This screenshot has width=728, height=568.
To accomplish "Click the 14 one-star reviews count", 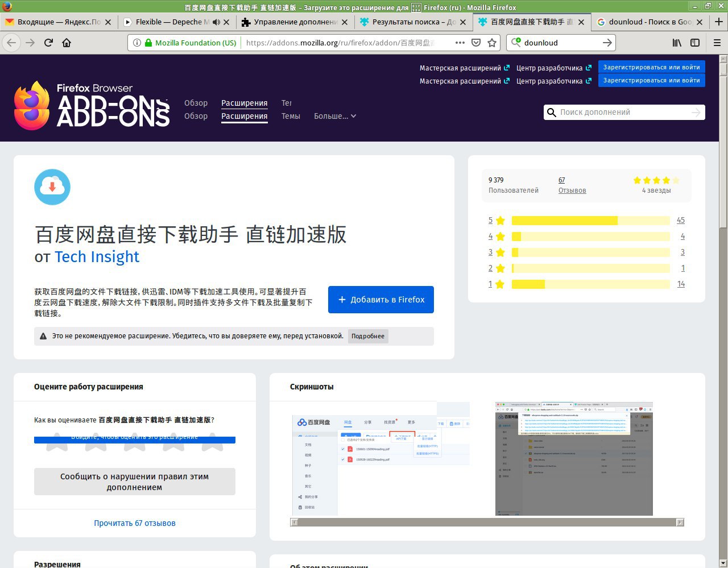I will point(681,284).
